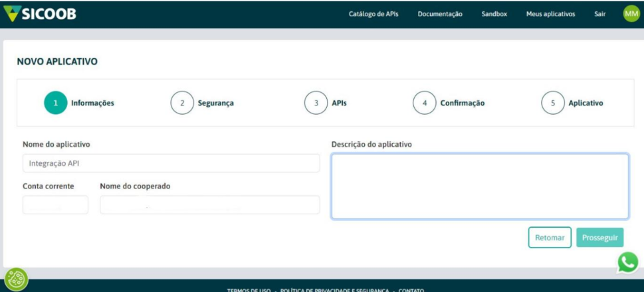Open Termos de Uso footer link

[249, 289]
